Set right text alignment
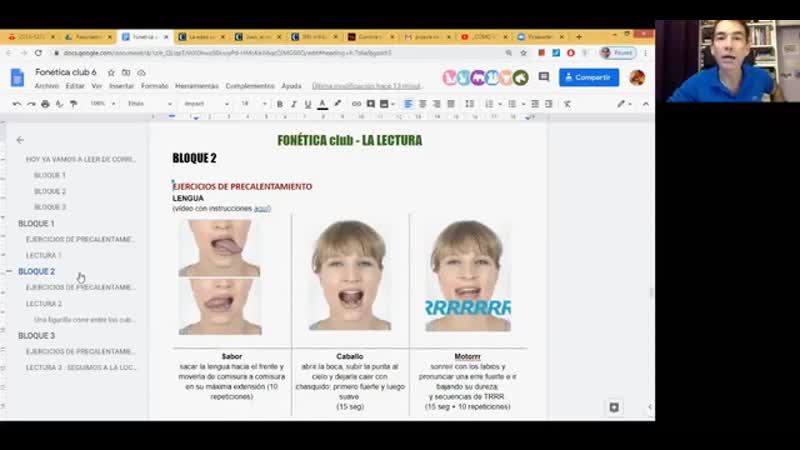 (x=437, y=104)
